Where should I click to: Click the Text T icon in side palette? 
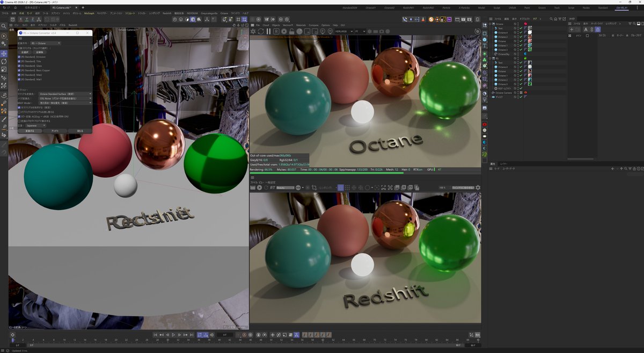coord(485,47)
